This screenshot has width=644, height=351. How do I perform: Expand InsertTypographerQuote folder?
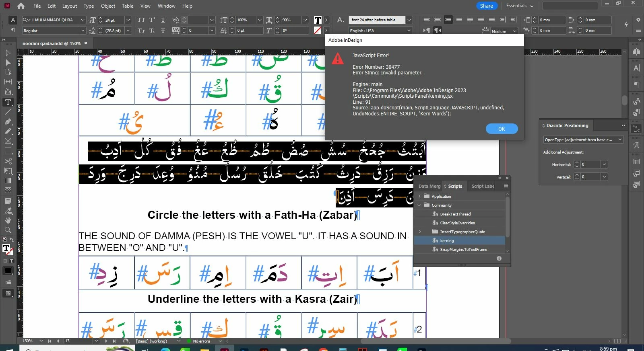[420, 232]
